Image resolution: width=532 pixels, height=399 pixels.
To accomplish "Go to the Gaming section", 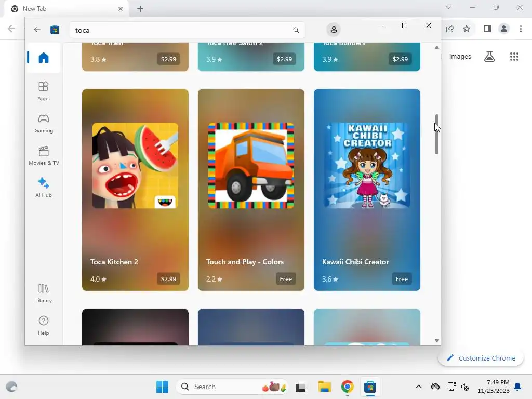I will (x=44, y=123).
